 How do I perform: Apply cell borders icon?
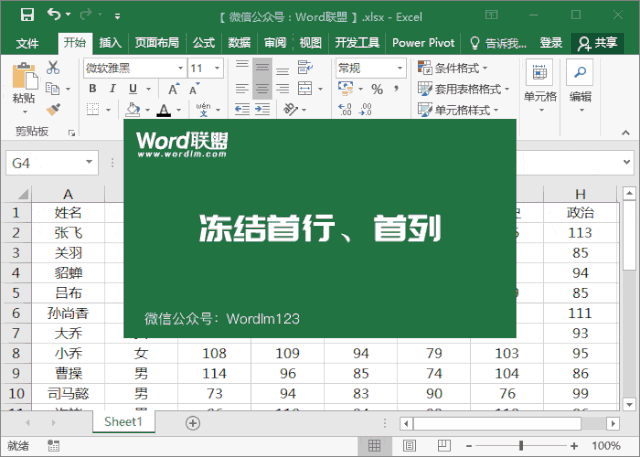[93, 109]
